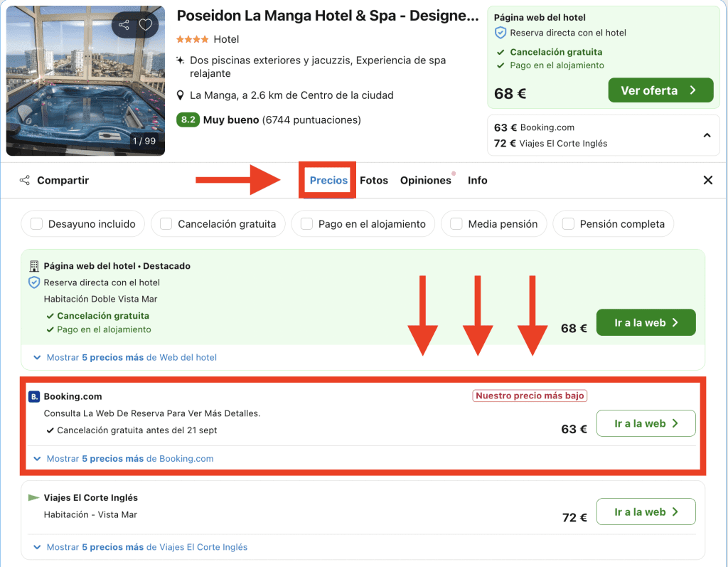Screen dimensions: 728x567
Task: Switch to the Fotos tab
Action: [374, 181]
